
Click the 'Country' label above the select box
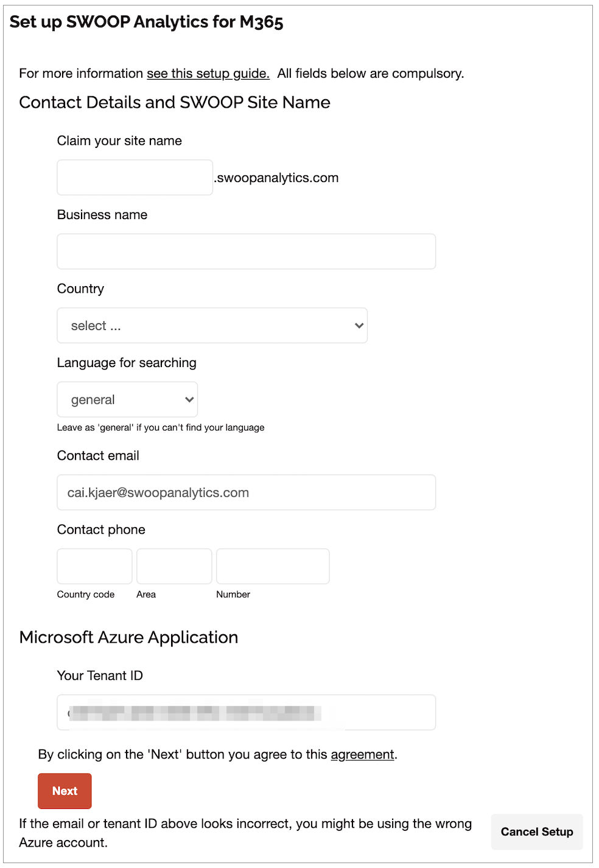click(80, 289)
